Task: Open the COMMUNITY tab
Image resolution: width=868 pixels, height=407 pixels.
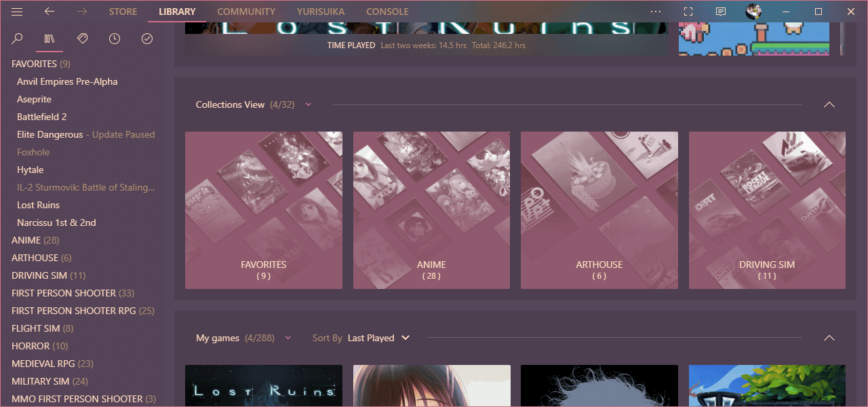Action: pos(246,12)
